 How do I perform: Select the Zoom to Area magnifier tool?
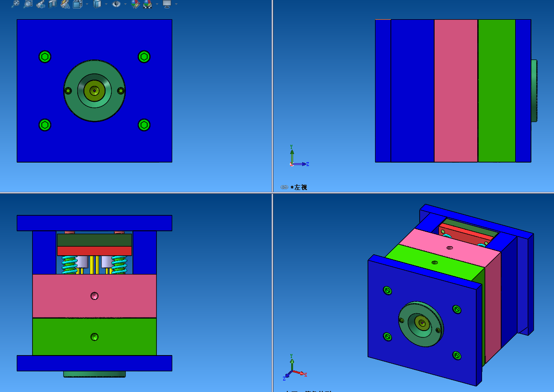click(28, 4)
